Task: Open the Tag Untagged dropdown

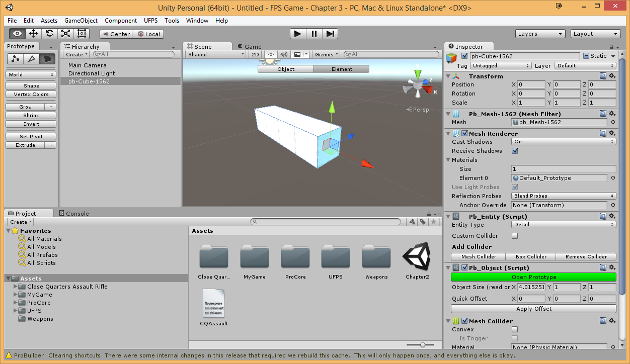Action: click(x=500, y=65)
